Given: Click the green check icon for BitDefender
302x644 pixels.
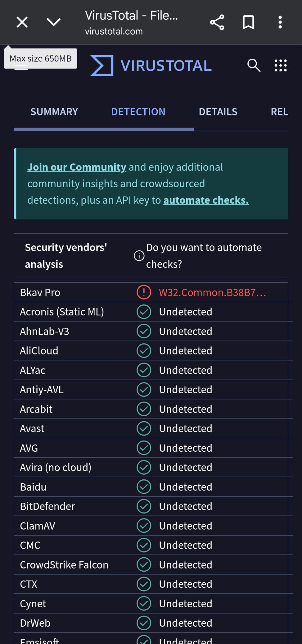Looking at the screenshot, I should click(x=144, y=506).
